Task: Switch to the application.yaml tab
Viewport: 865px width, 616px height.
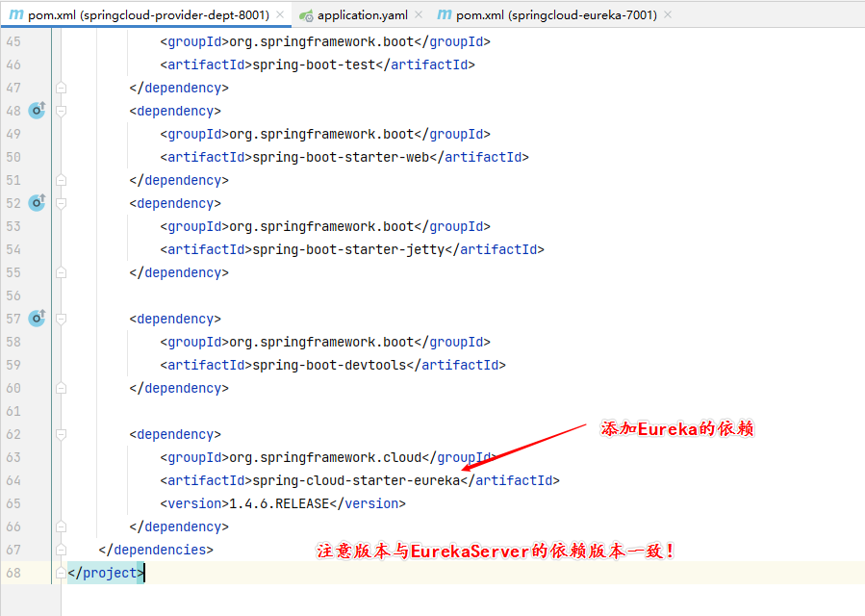Action: [x=362, y=15]
